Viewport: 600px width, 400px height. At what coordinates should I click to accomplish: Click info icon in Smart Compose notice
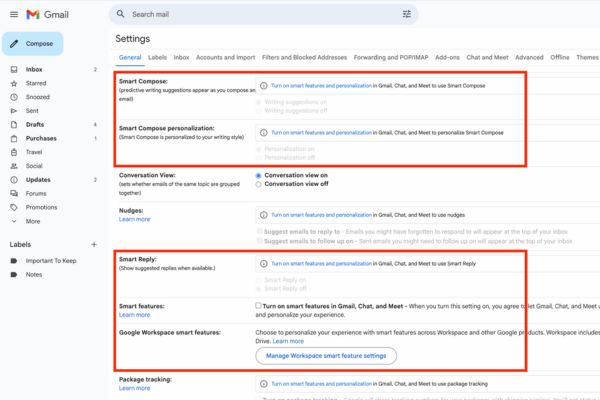coord(264,86)
